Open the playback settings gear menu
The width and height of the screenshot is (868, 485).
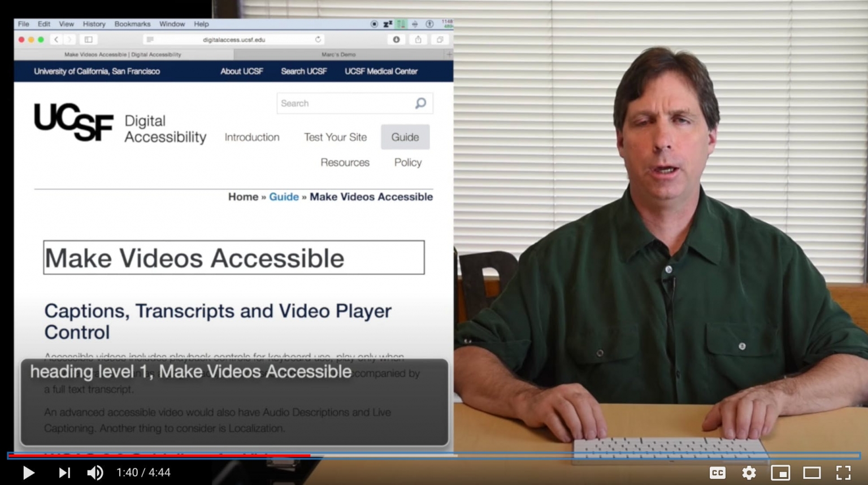coord(749,473)
